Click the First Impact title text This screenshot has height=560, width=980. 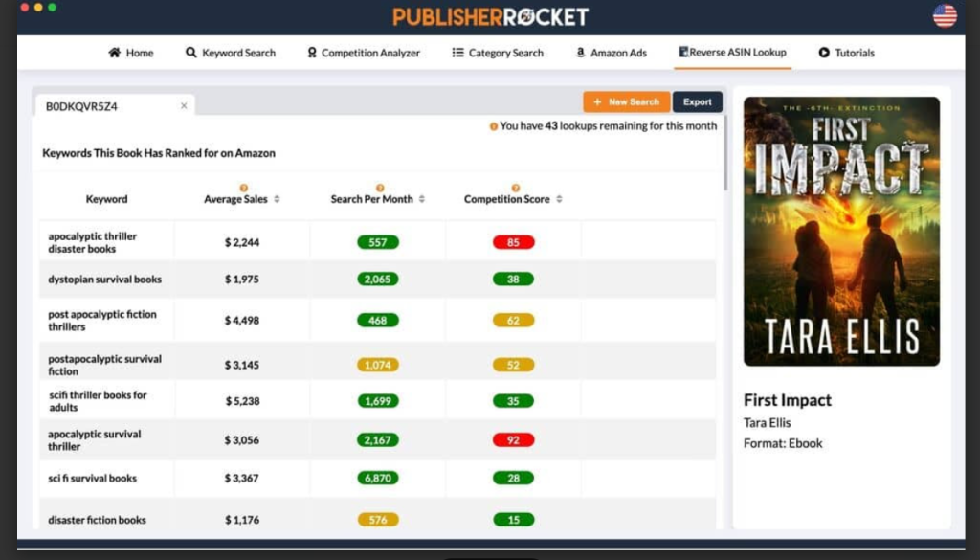pyautogui.click(x=788, y=400)
